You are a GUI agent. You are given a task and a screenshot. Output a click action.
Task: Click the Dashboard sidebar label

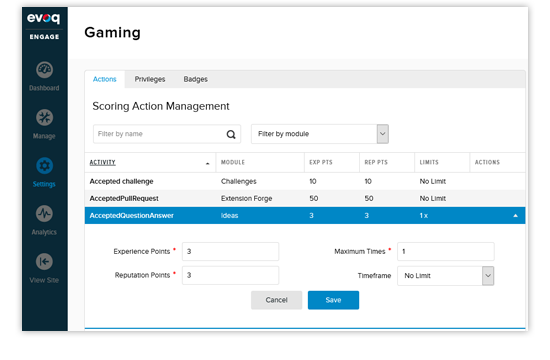coord(44,88)
